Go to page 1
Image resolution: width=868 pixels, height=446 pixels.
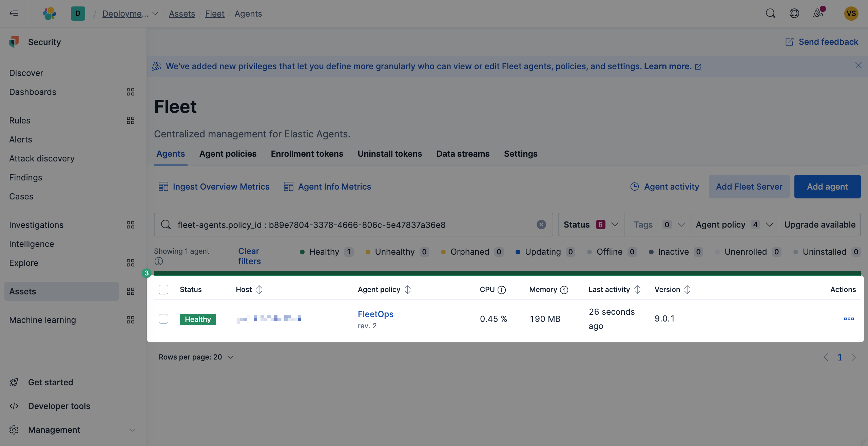tap(840, 357)
